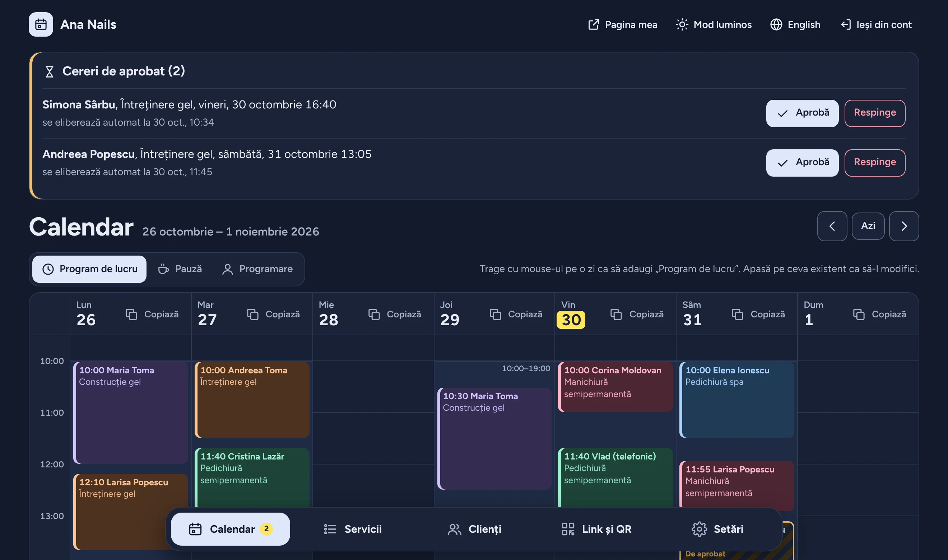Viewport: 948px width, 560px height.
Task: Go to previous week arrow
Action: tap(832, 226)
